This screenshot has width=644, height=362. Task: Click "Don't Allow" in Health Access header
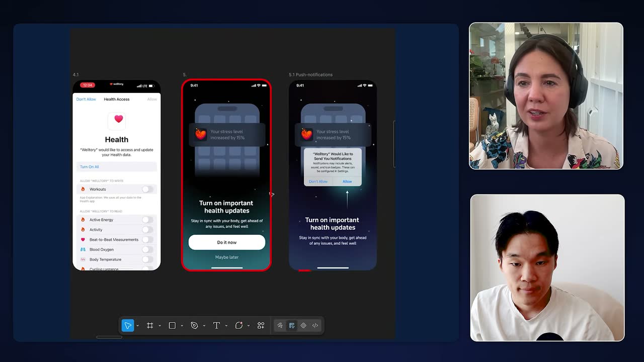point(86,100)
